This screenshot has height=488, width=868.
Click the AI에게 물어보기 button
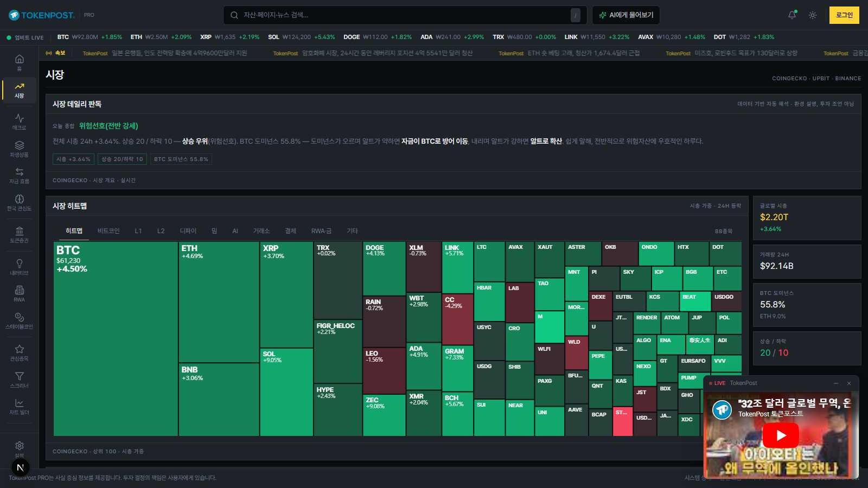coord(626,15)
